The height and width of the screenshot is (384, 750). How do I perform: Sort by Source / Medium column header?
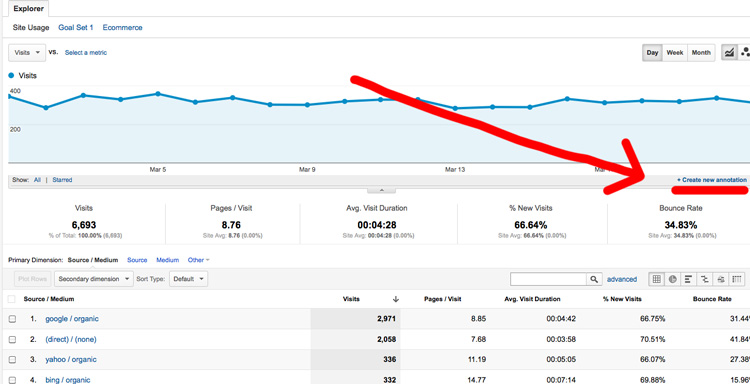[x=49, y=299]
